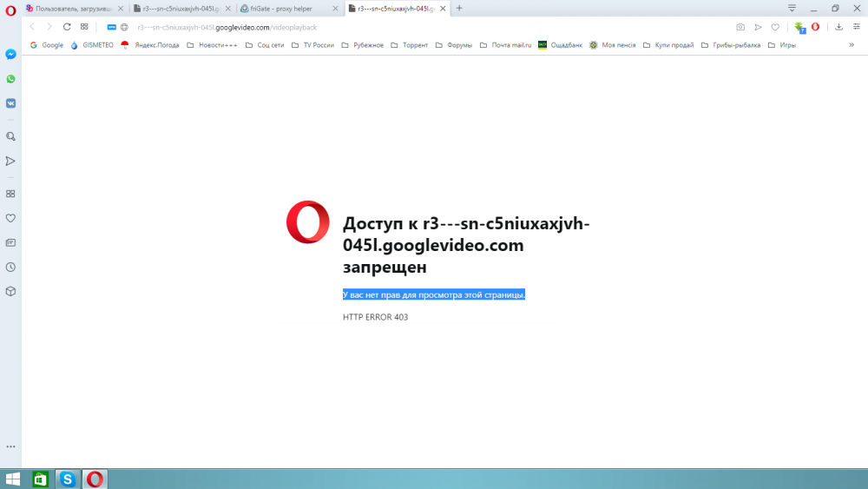Open sidebar setup three dots
Viewport: 868px width, 489px height.
point(10,446)
